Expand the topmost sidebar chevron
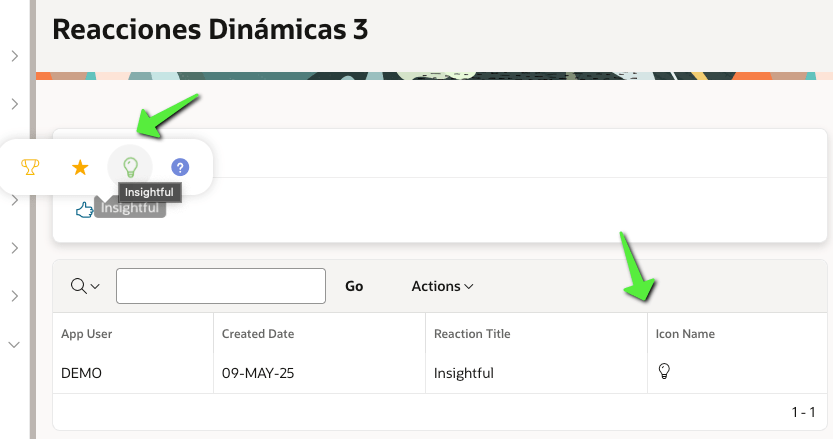This screenshot has width=833, height=439. (x=14, y=56)
